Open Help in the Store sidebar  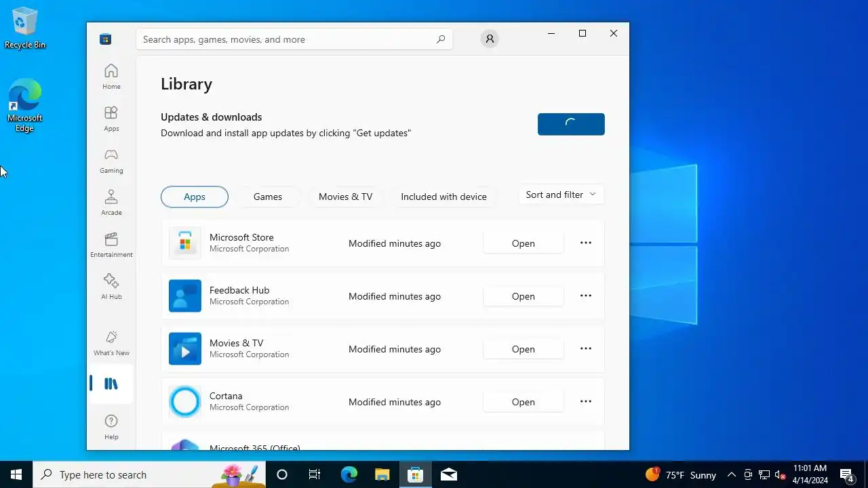click(111, 427)
